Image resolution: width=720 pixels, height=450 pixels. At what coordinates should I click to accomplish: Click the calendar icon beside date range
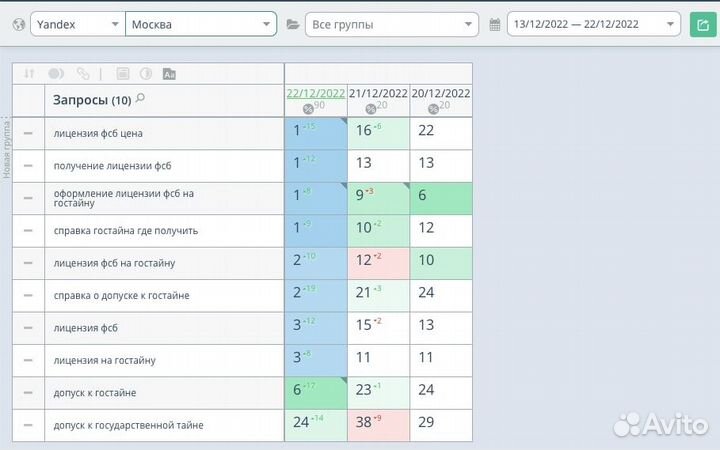[x=495, y=24]
